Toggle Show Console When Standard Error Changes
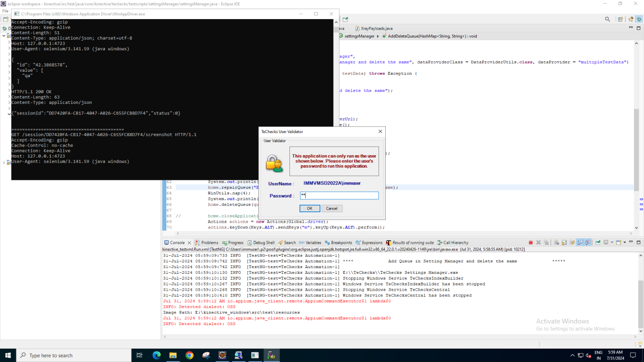The image size is (644, 362). (588, 243)
